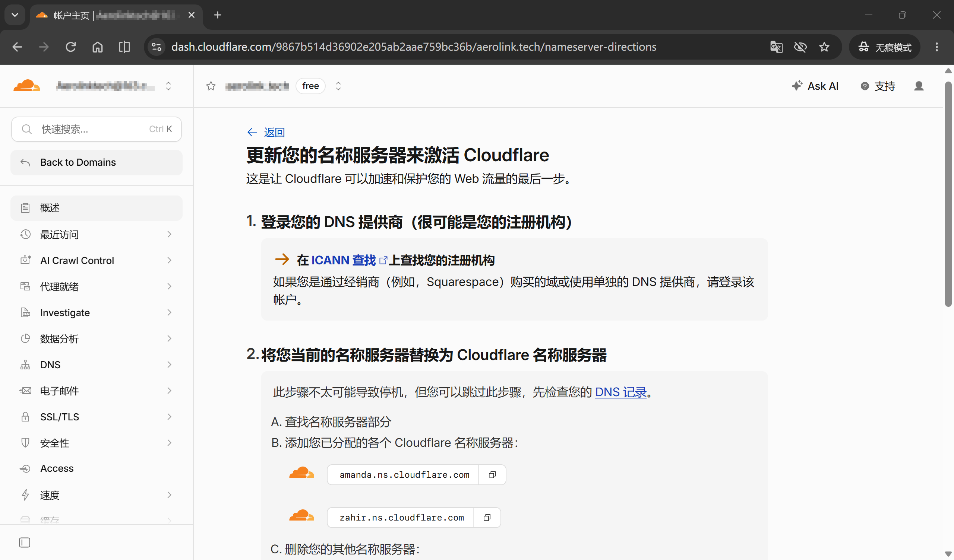The height and width of the screenshot is (560, 954).
Task: Expand the account switcher dropdown
Action: click(168, 86)
